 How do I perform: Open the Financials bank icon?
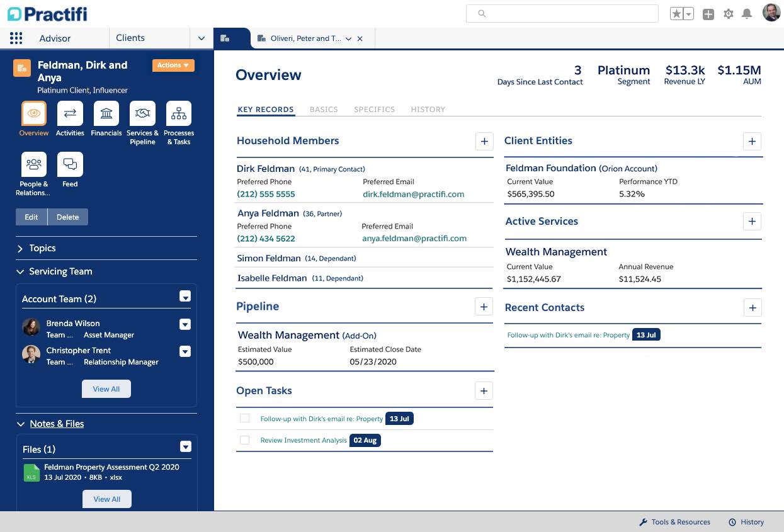(106, 113)
